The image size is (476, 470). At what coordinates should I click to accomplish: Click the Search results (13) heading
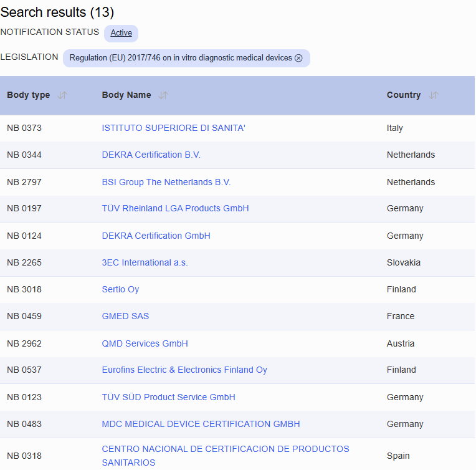(57, 12)
